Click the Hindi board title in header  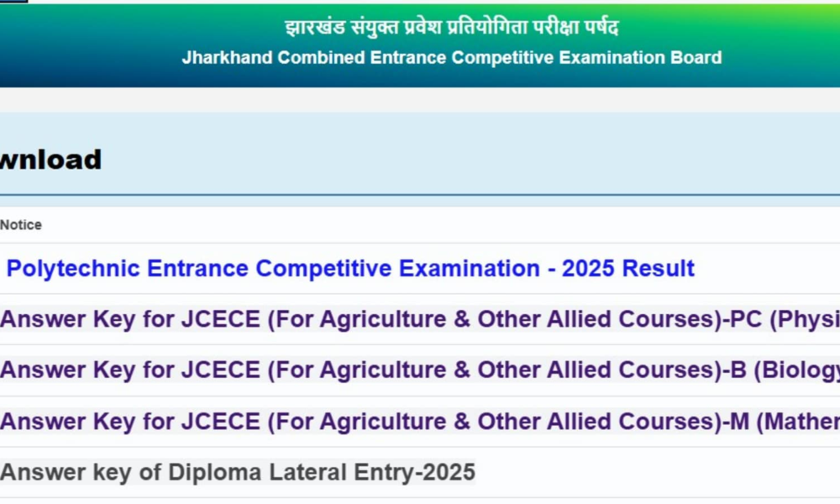(x=451, y=28)
